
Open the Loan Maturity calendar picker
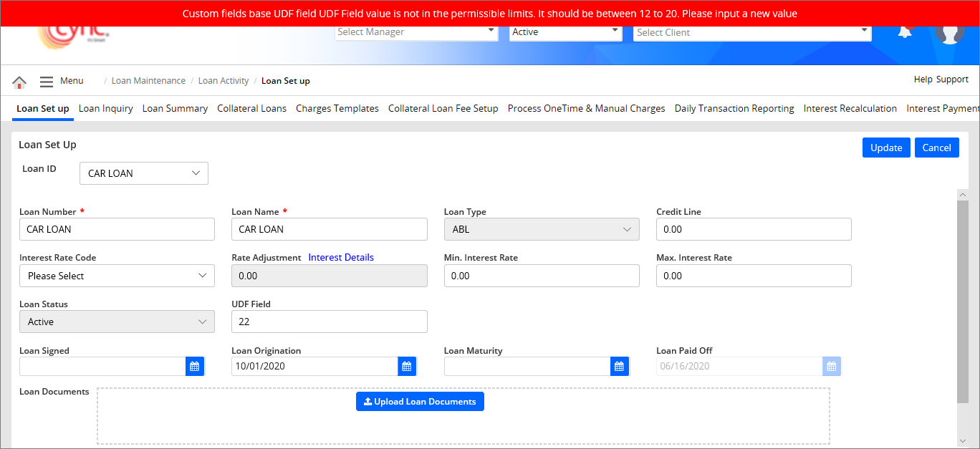tap(619, 367)
